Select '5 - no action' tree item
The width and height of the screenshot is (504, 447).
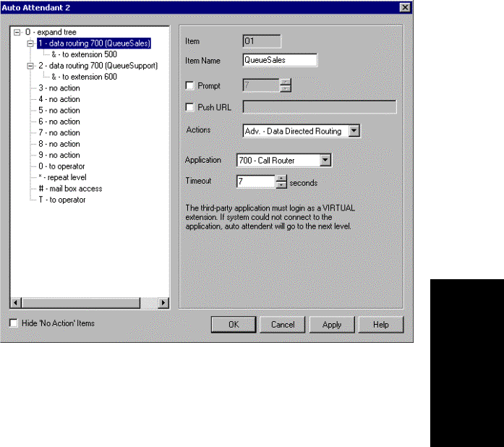point(59,110)
